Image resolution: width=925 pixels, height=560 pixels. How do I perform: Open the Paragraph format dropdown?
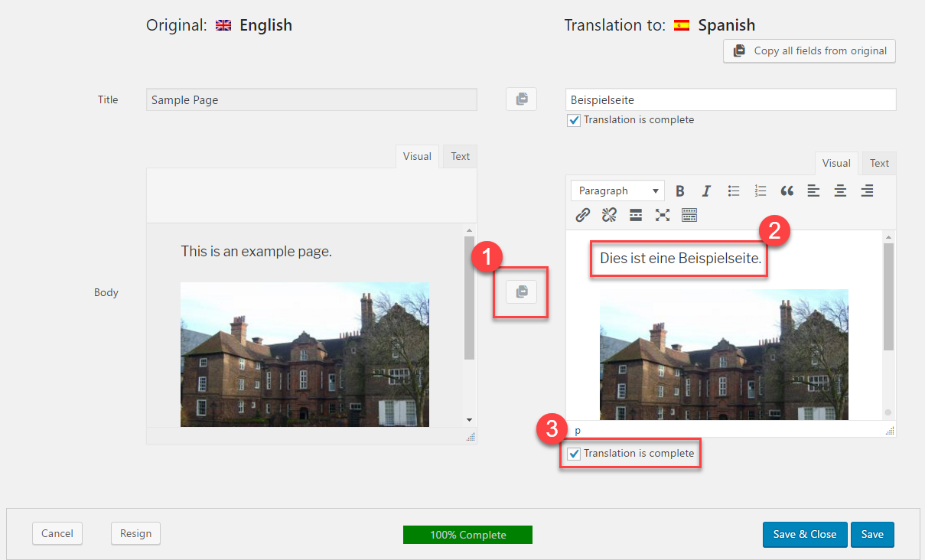pyautogui.click(x=618, y=191)
